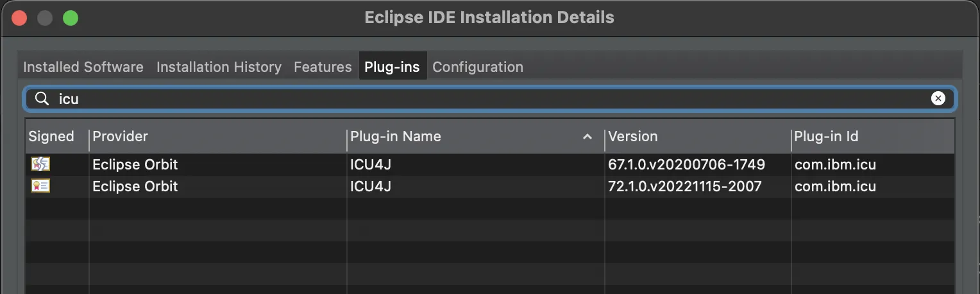
Task: Close the Installation Details window
Action: click(x=19, y=17)
